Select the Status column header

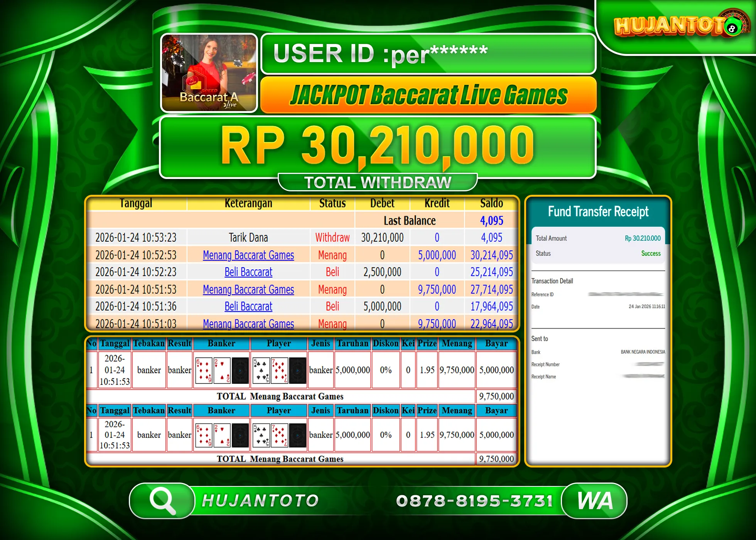tap(332, 203)
